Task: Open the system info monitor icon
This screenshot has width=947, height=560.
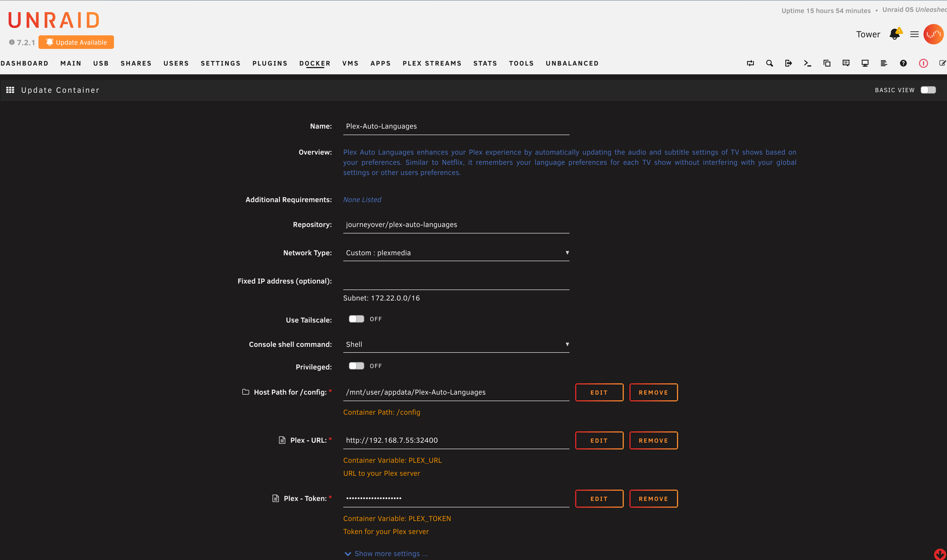Action: tap(865, 63)
